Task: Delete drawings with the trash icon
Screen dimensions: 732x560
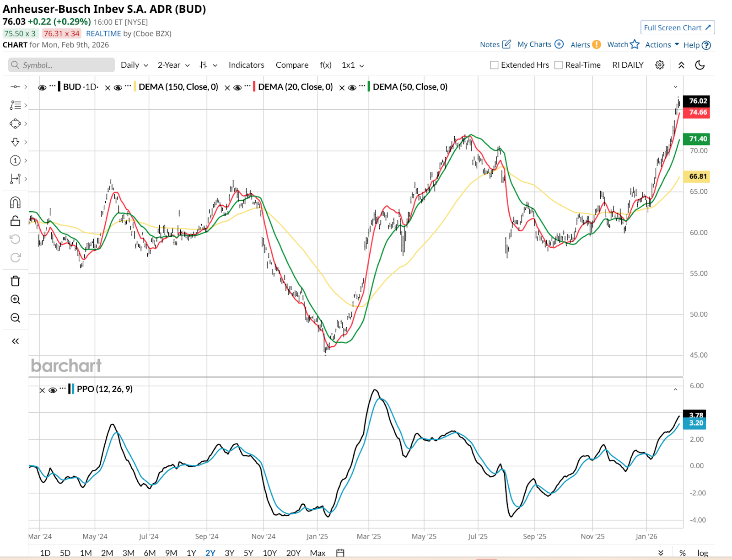Action: (15, 281)
